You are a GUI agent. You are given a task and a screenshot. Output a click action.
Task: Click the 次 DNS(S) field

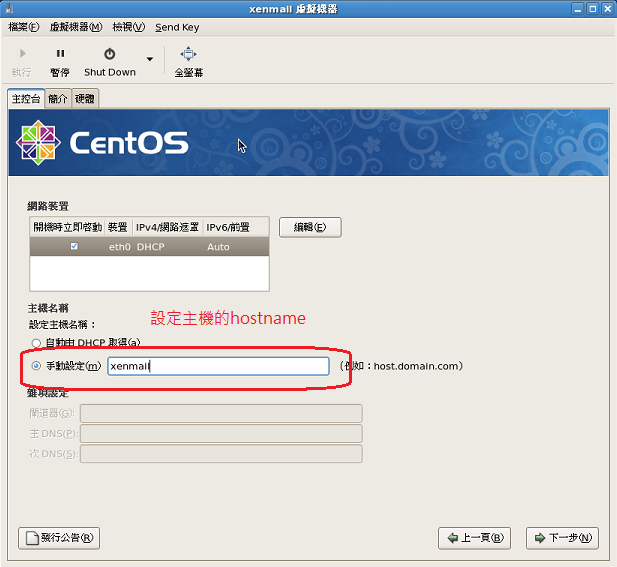click(221, 454)
